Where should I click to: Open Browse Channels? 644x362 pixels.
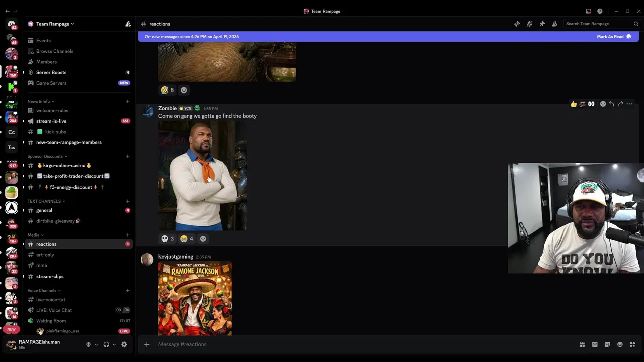[x=78, y=51]
